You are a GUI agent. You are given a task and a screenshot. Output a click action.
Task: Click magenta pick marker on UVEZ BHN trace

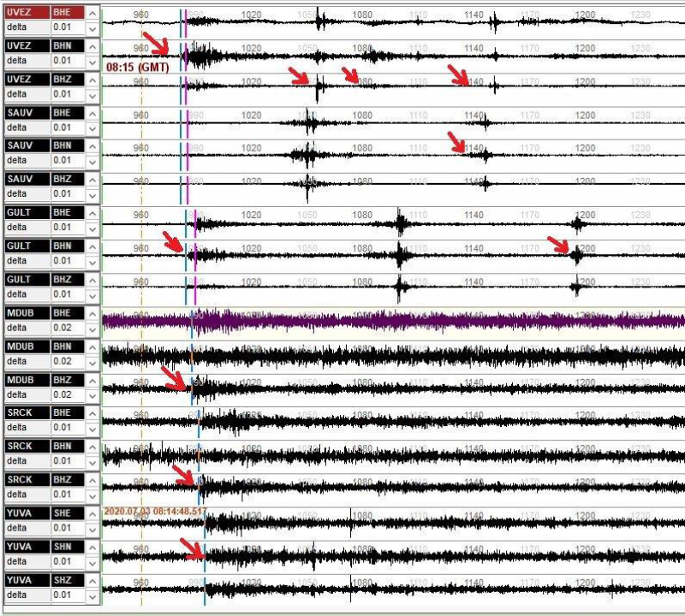(186, 56)
